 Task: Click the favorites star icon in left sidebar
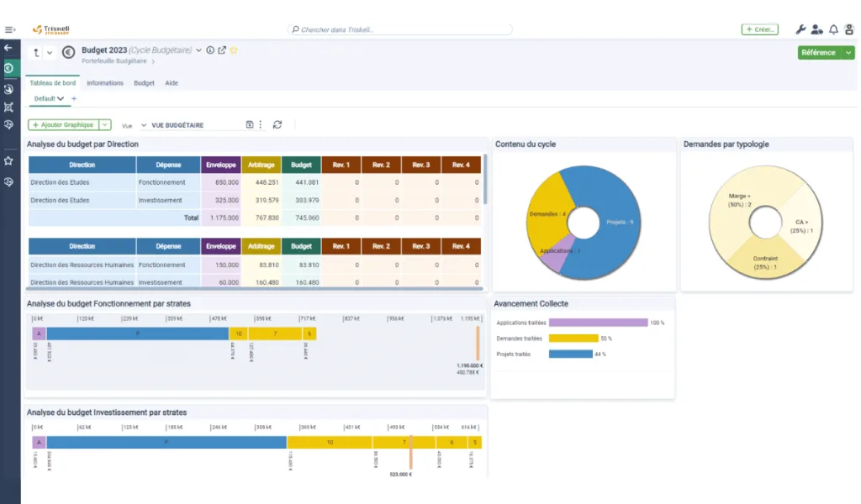coord(8,160)
